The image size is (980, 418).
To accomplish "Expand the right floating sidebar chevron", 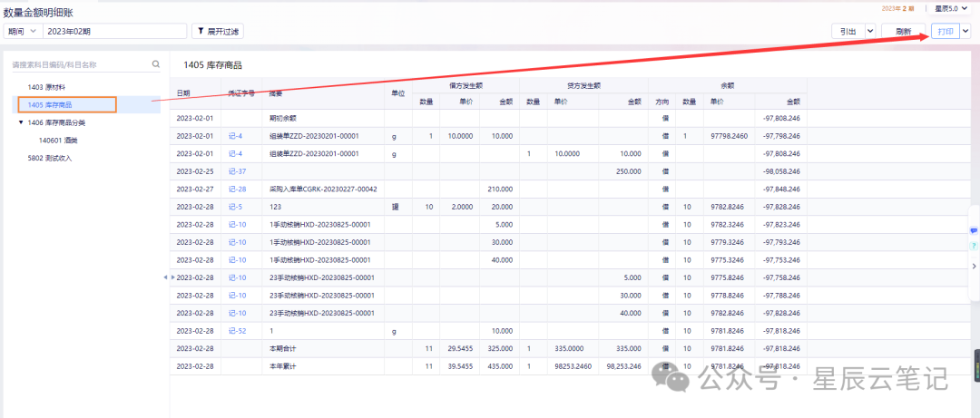I will click(x=973, y=266).
